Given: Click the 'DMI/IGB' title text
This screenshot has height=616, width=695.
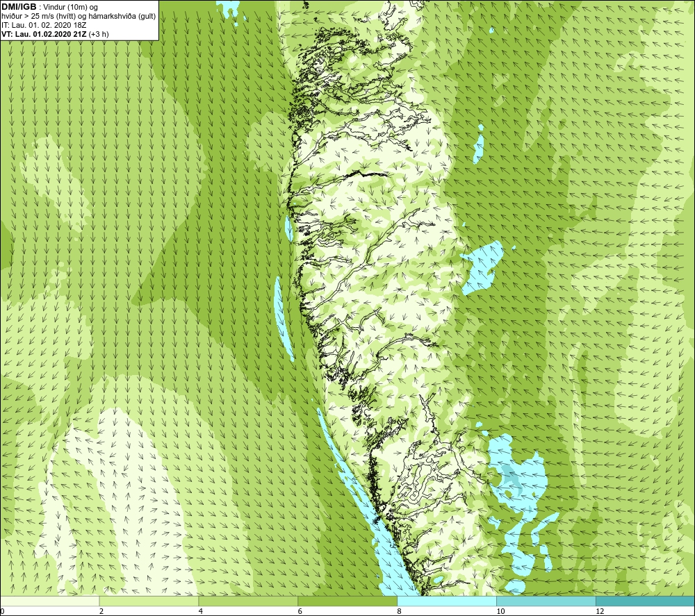Looking at the screenshot, I should [x=19, y=7].
